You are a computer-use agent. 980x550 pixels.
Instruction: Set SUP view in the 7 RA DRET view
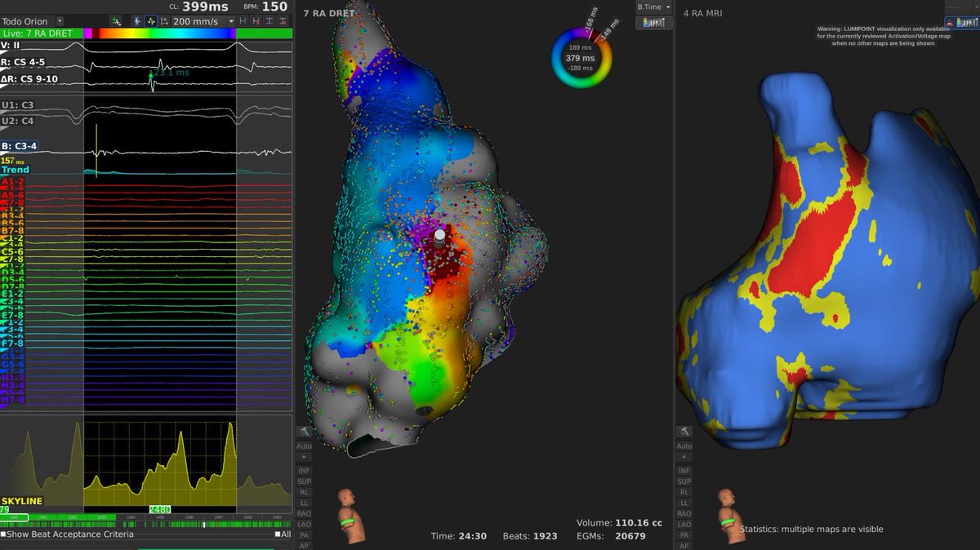coord(304,482)
